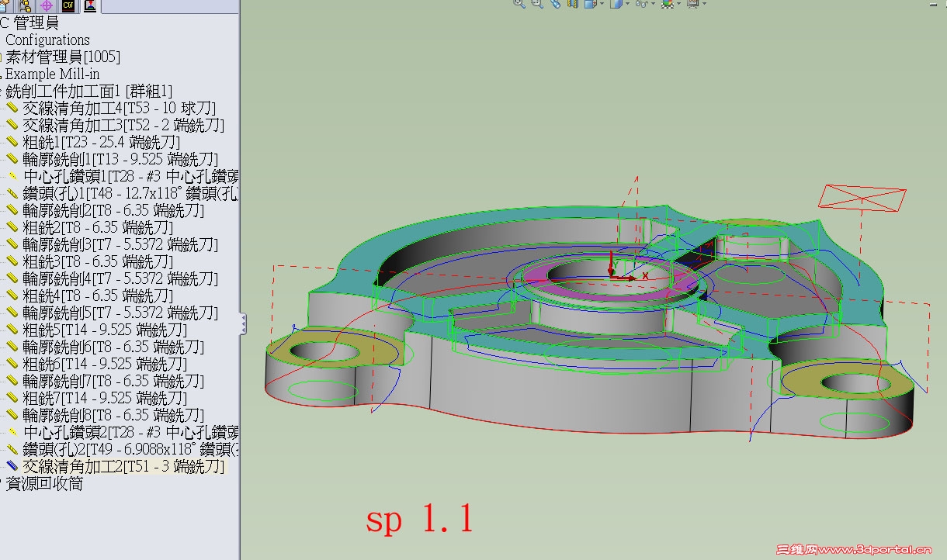Select 素材管理員[1005] stock manager item
The height and width of the screenshot is (560, 947).
tap(62, 57)
